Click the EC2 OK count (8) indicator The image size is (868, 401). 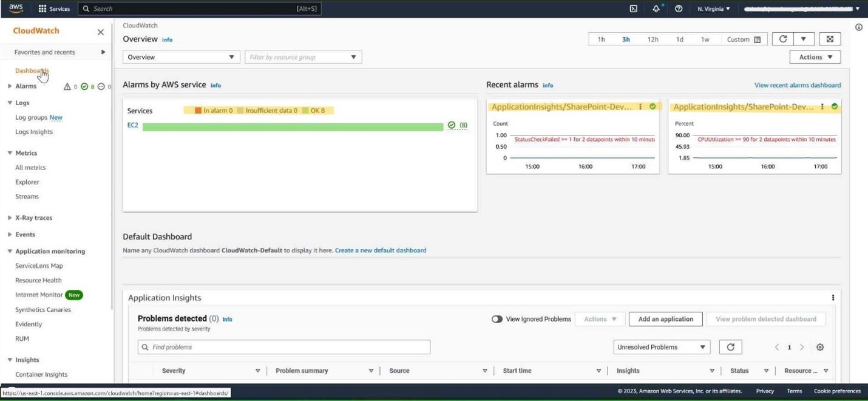[x=458, y=125]
